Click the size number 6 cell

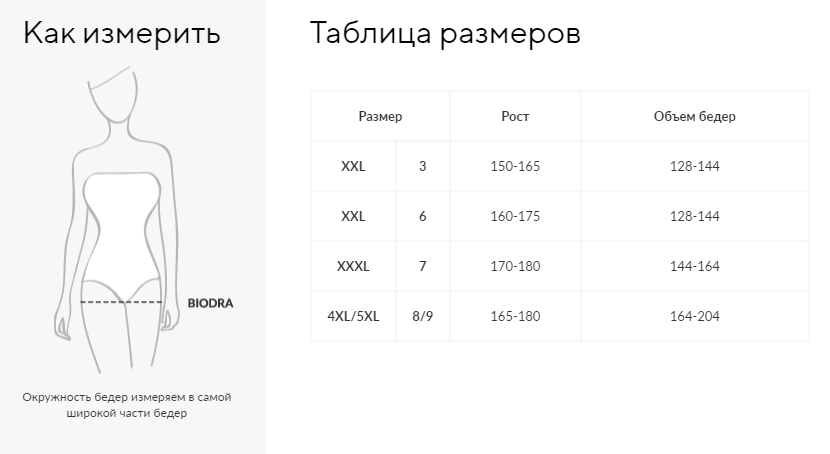click(422, 216)
